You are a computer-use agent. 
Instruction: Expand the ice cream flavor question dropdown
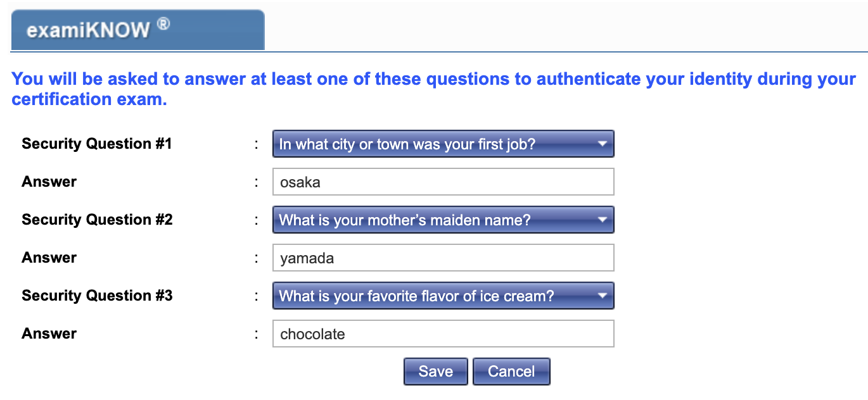[x=442, y=296]
